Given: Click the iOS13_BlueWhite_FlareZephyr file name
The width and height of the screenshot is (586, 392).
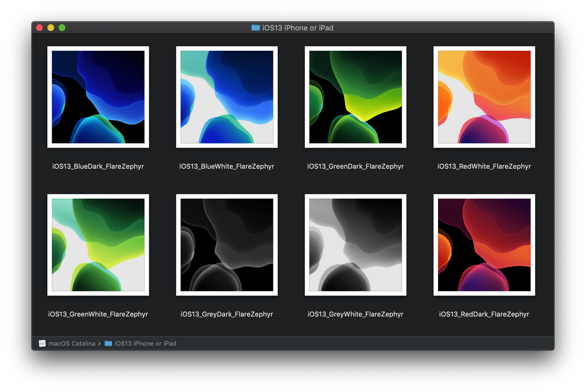Looking at the screenshot, I should (227, 166).
